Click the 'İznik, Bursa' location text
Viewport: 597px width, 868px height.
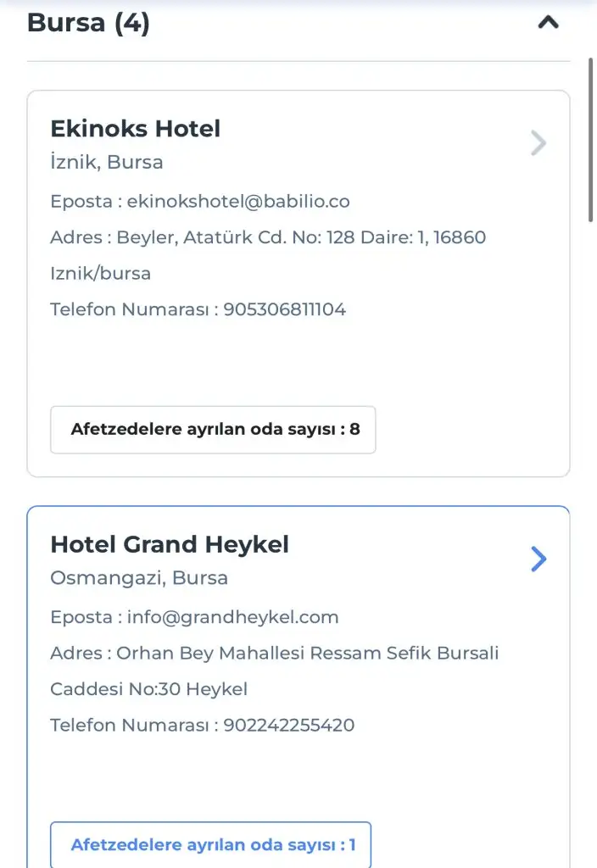(x=107, y=162)
